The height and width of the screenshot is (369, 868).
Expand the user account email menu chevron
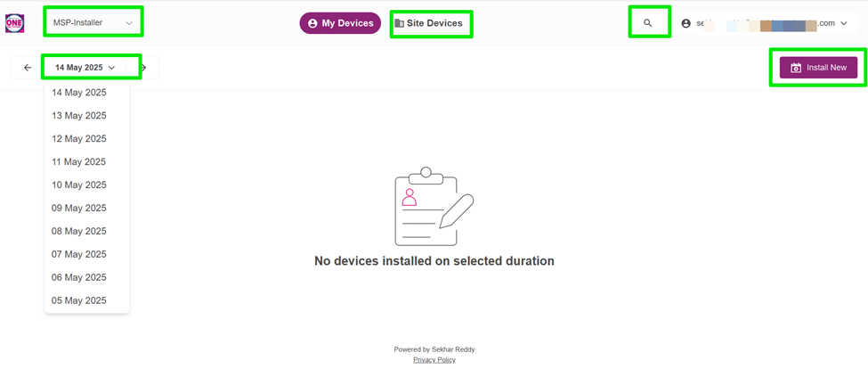[844, 23]
